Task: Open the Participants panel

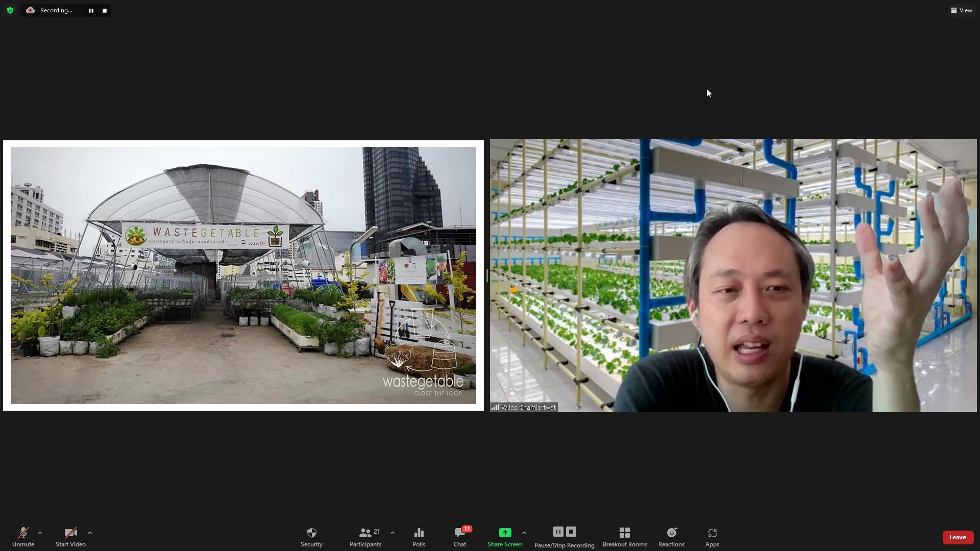Action: [x=365, y=536]
